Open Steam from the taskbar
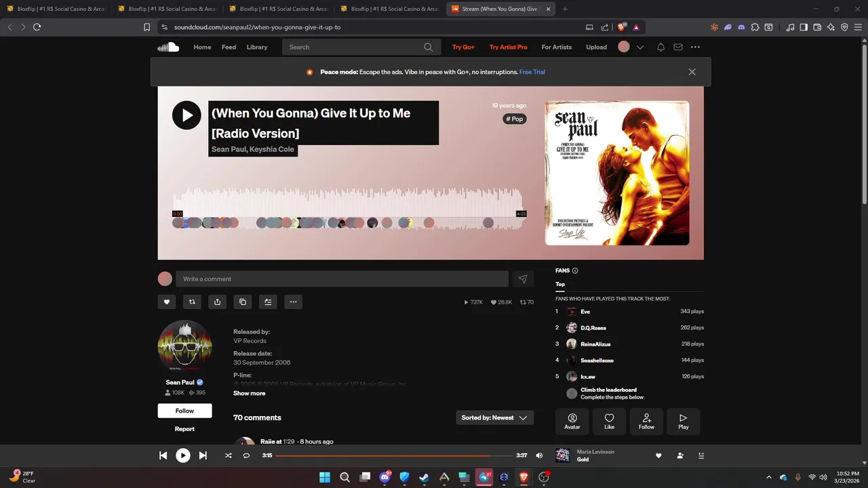 [x=424, y=477]
